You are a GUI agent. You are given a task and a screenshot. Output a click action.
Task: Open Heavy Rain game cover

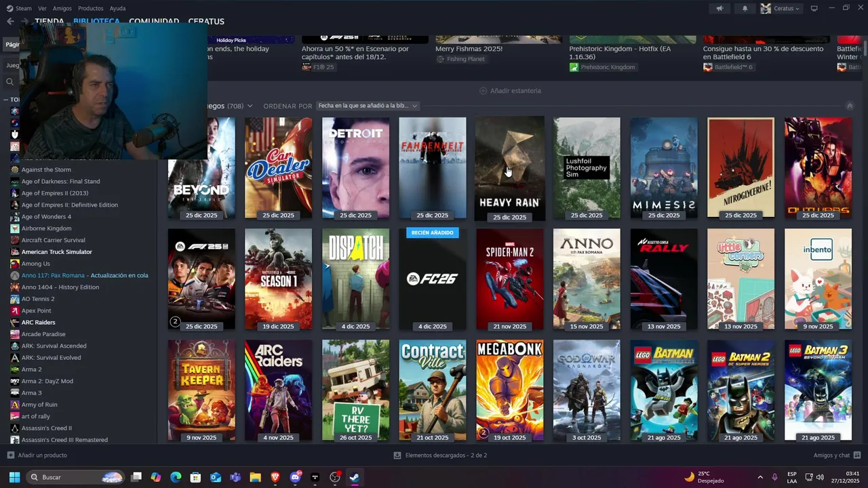pos(509,168)
